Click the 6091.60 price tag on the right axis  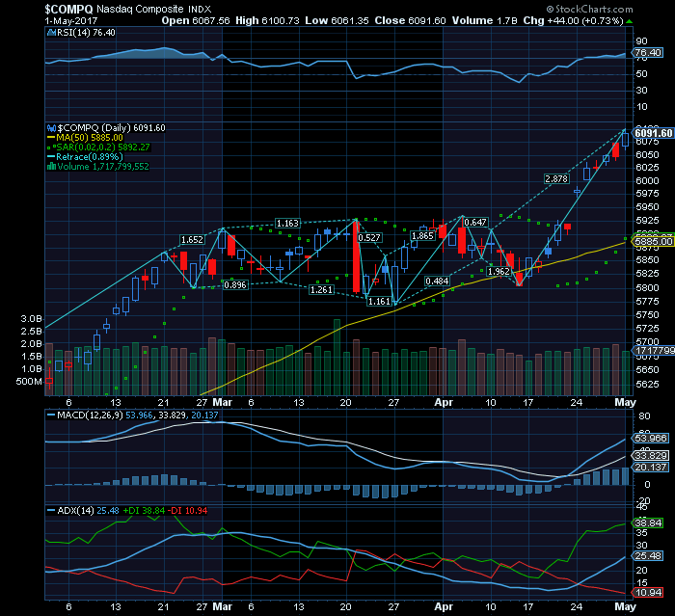(x=653, y=133)
